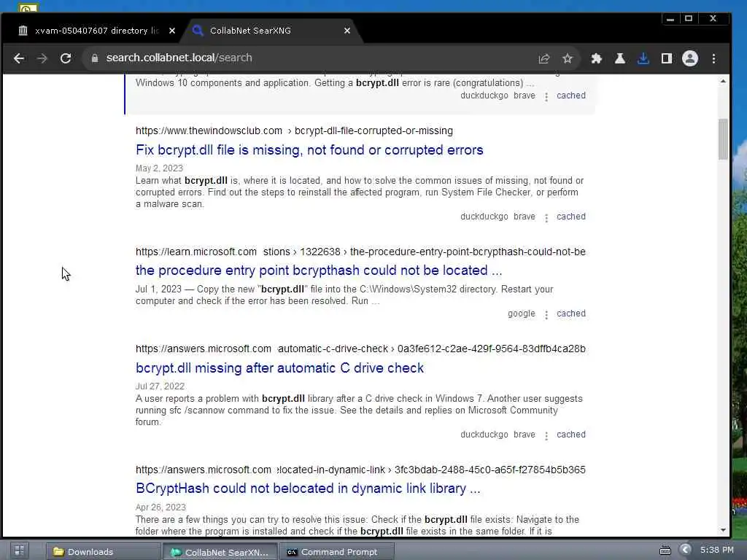Click answers.microsoft.com located-in-dynamic-link URL
This screenshot has width=747, height=560.
click(360, 470)
